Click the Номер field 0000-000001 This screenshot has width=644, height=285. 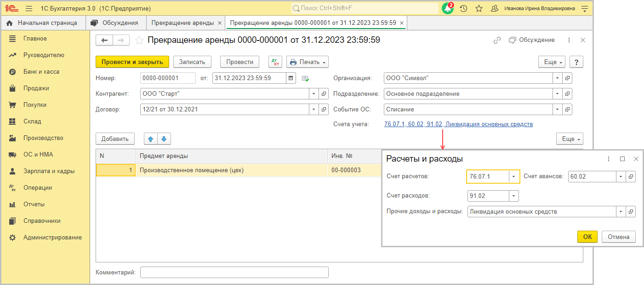168,78
